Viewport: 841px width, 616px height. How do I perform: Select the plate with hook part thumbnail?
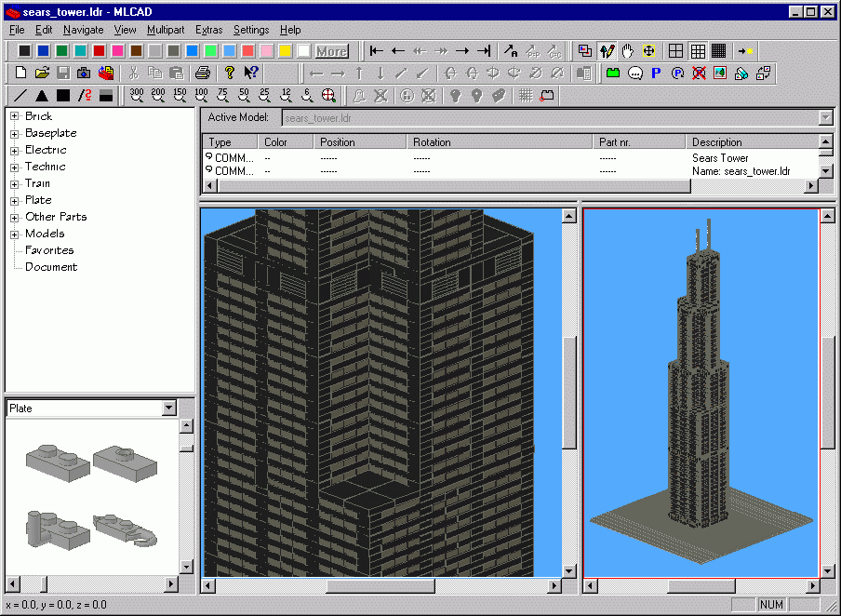125,529
